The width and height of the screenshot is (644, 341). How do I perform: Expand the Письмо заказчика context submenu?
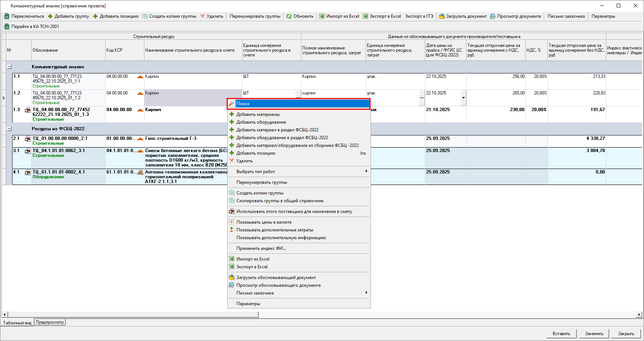(x=299, y=293)
